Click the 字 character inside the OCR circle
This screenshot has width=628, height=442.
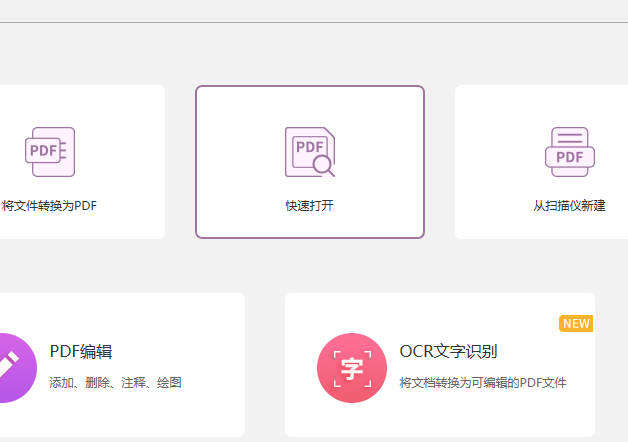tap(351, 367)
